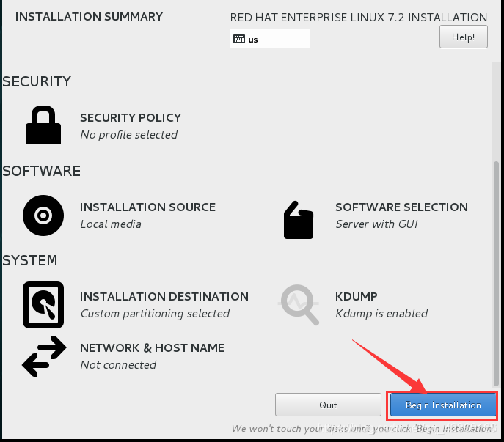Open NETWORK & HOST NAME label
Viewport: 504px width, 442px height.
153,348
